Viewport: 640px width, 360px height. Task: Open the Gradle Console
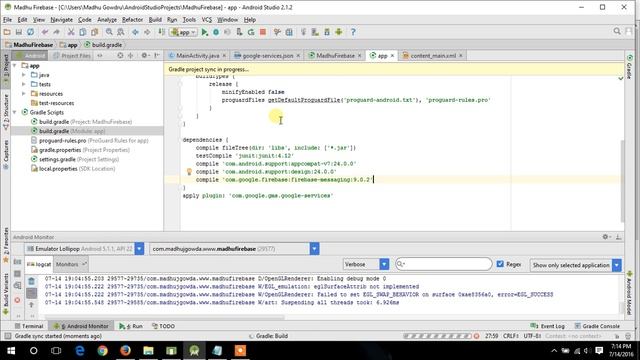[597, 326]
